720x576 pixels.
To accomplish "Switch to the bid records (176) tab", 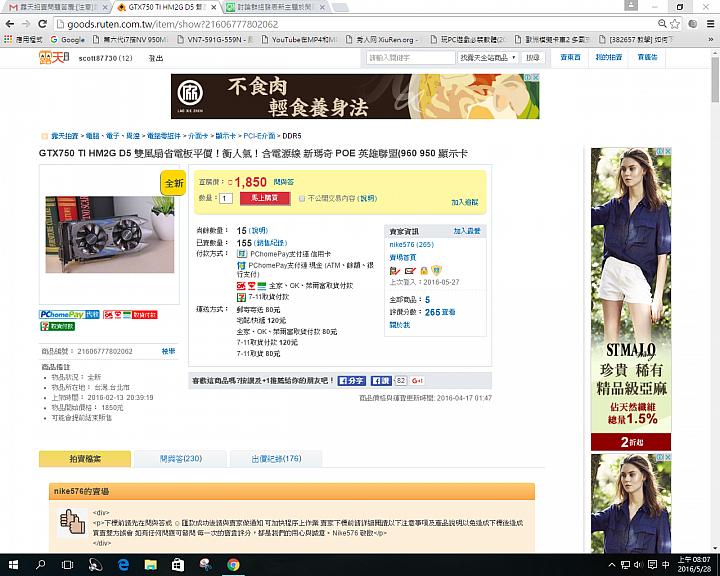I will pyautogui.click(x=276, y=458).
